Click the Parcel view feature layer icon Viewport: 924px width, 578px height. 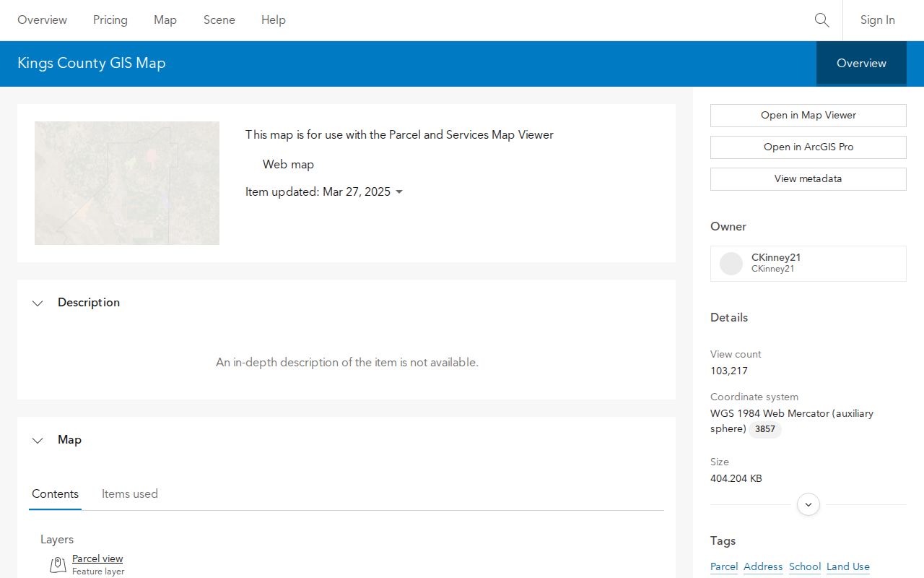coord(58,564)
